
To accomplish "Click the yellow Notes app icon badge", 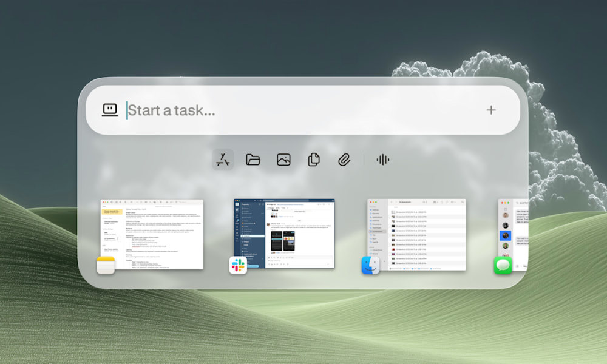I will coord(106,265).
